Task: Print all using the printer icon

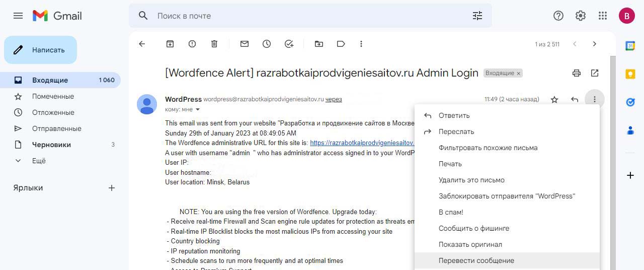Action: pyautogui.click(x=577, y=73)
